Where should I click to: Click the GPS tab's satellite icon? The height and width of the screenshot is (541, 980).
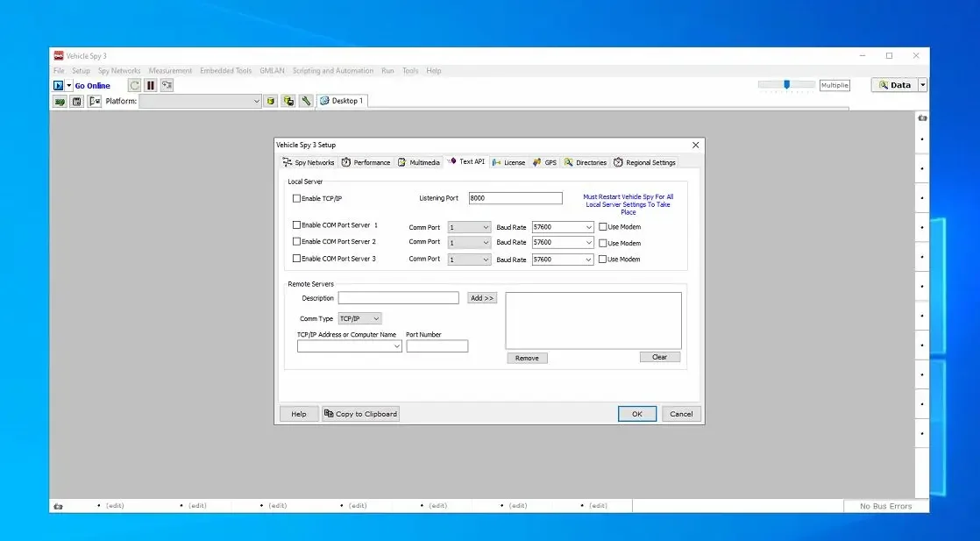pos(536,161)
